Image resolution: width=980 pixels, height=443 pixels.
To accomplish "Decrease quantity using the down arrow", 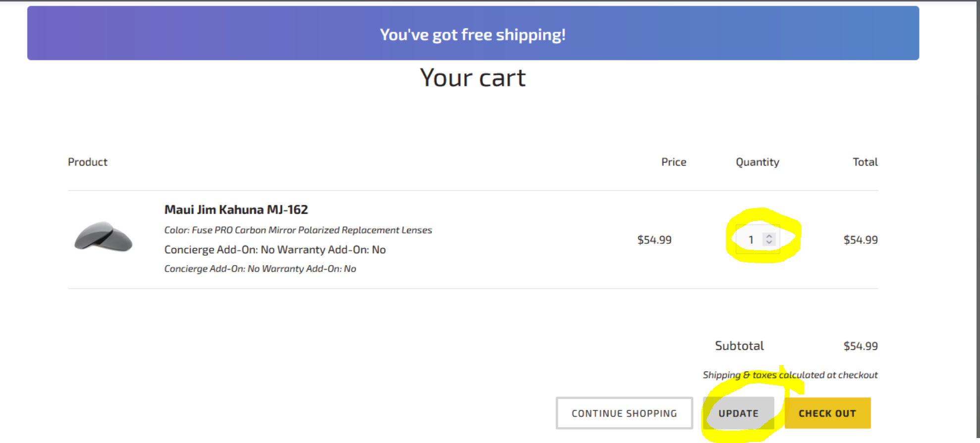I will pos(769,243).
